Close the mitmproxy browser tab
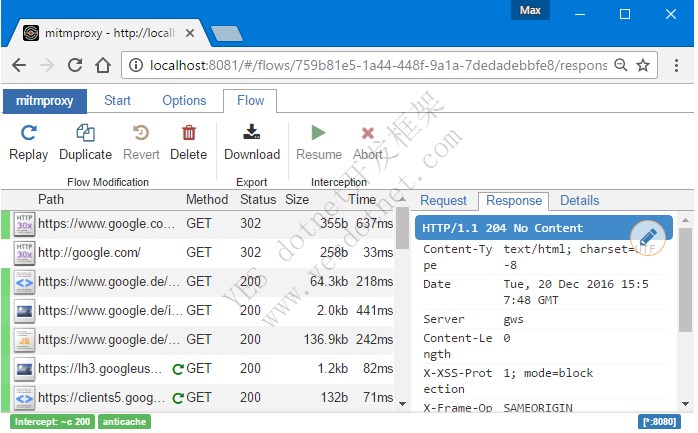The image size is (698, 433). coord(190,33)
